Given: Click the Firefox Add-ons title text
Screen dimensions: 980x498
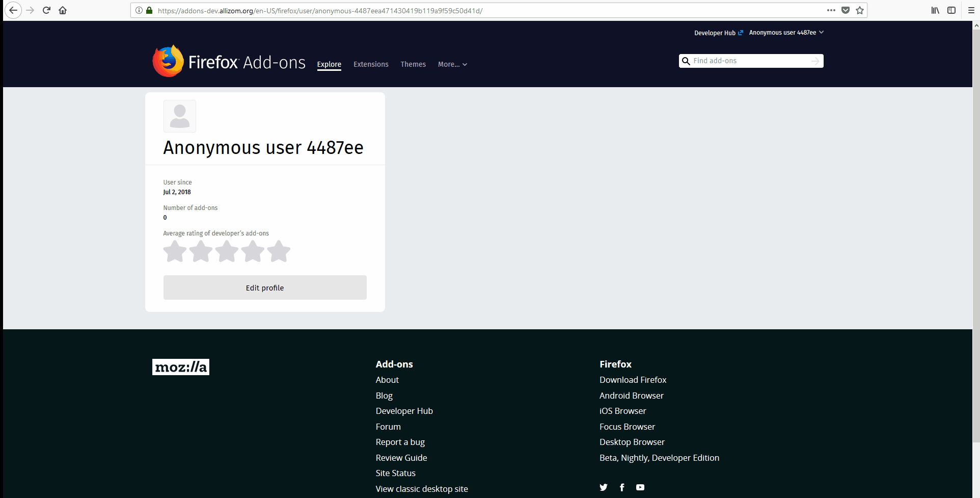Looking at the screenshot, I should 247,62.
